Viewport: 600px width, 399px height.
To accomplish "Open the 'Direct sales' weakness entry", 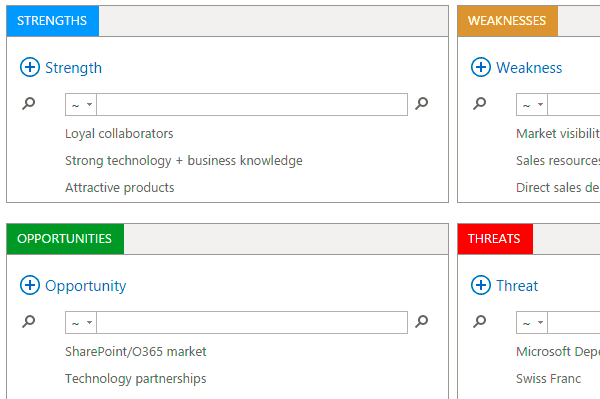I will click(x=558, y=188).
